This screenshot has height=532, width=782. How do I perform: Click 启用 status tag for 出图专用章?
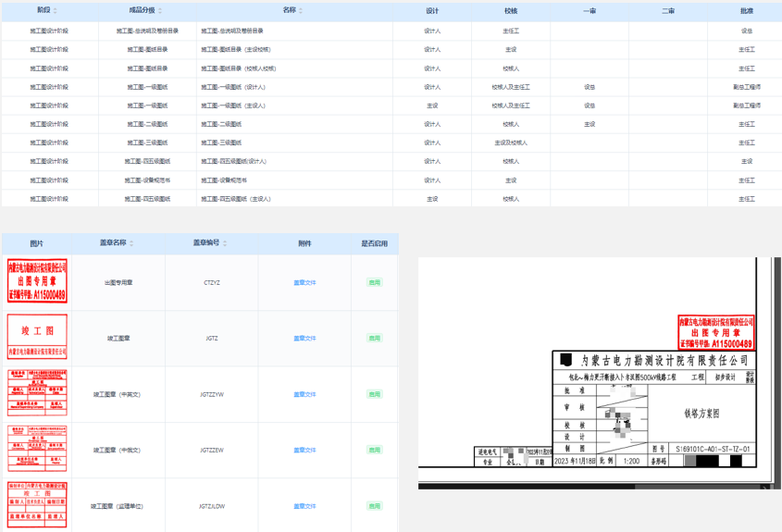pos(374,282)
